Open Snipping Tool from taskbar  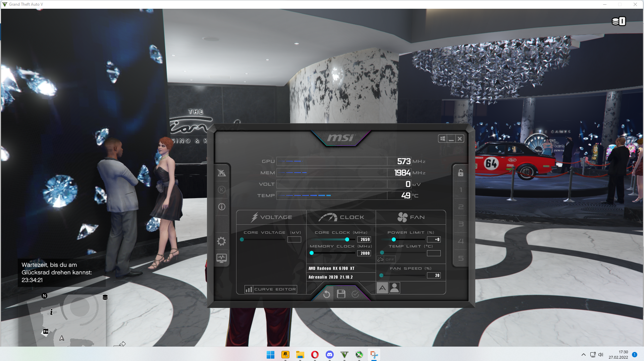tap(374, 355)
